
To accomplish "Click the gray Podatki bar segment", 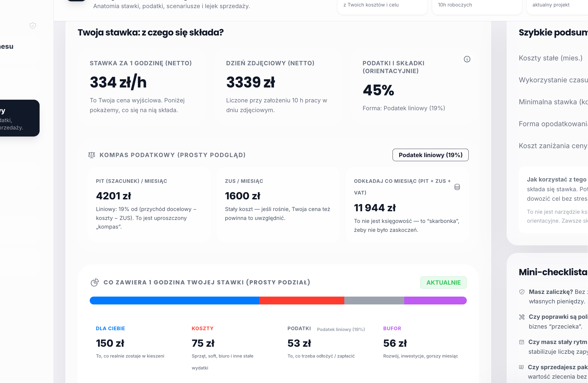I will coord(374,301).
